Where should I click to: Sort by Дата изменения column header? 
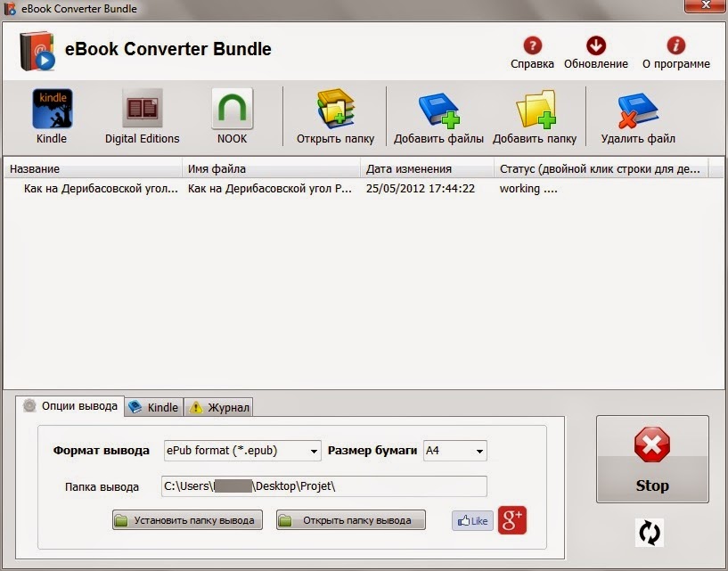[x=427, y=169]
